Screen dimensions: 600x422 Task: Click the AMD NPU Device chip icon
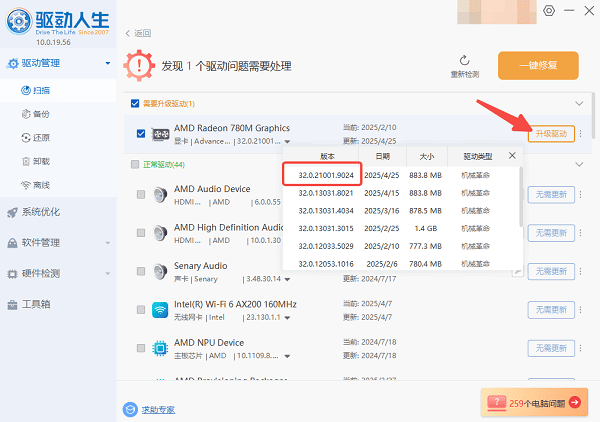point(160,348)
